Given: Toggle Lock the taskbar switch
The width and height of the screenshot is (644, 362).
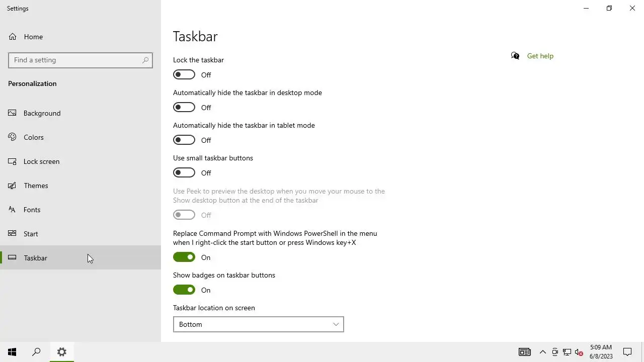Looking at the screenshot, I should coord(184,75).
